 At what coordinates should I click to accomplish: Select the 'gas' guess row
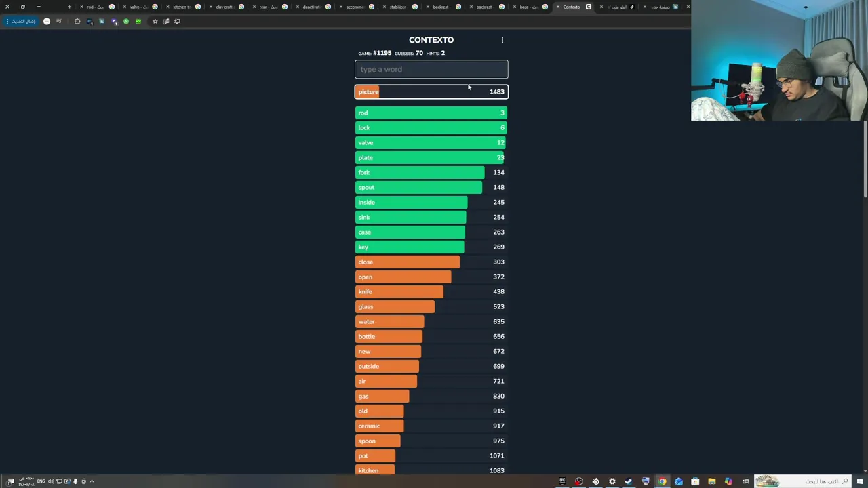pos(431,396)
